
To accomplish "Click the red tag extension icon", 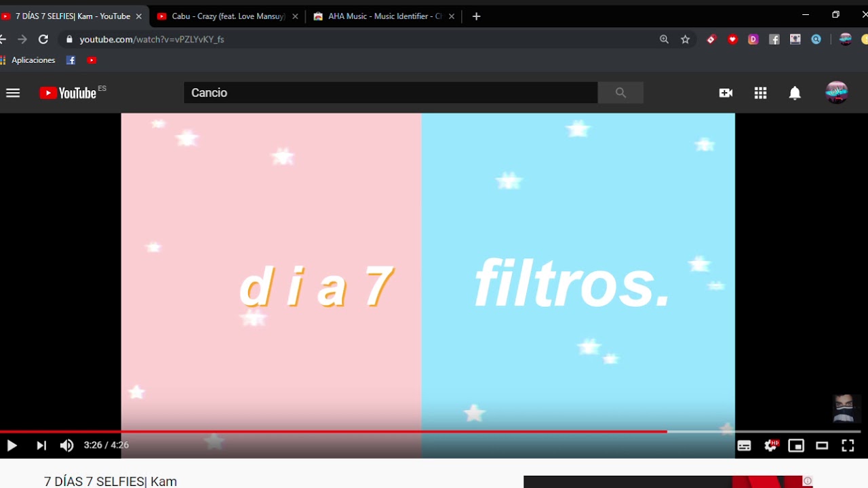I will pyautogui.click(x=711, y=39).
